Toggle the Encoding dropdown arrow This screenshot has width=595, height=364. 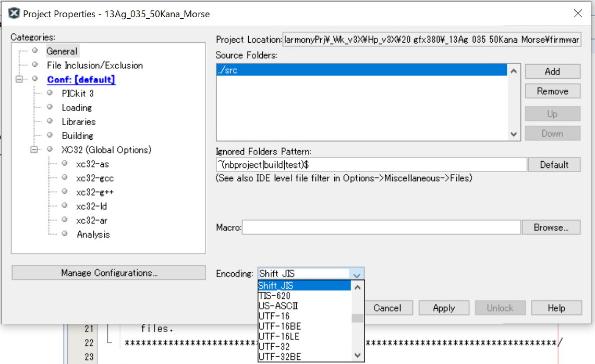(x=356, y=274)
